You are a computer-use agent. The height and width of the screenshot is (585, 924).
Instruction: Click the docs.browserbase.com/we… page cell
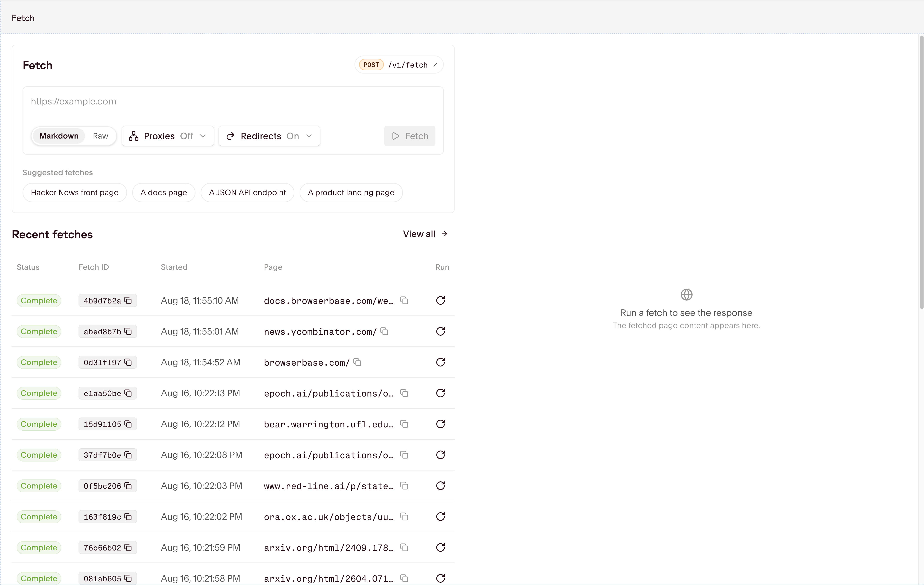(x=329, y=301)
